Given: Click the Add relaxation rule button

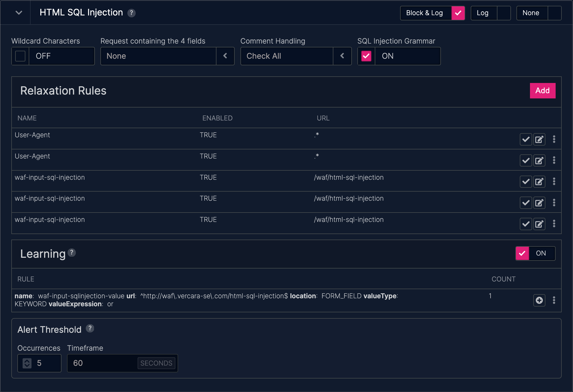Looking at the screenshot, I should 542,91.
